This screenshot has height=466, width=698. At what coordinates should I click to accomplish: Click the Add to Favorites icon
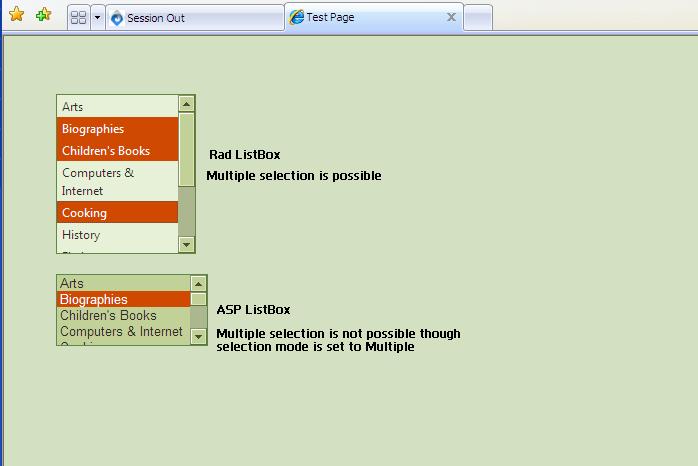[x=43, y=15]
